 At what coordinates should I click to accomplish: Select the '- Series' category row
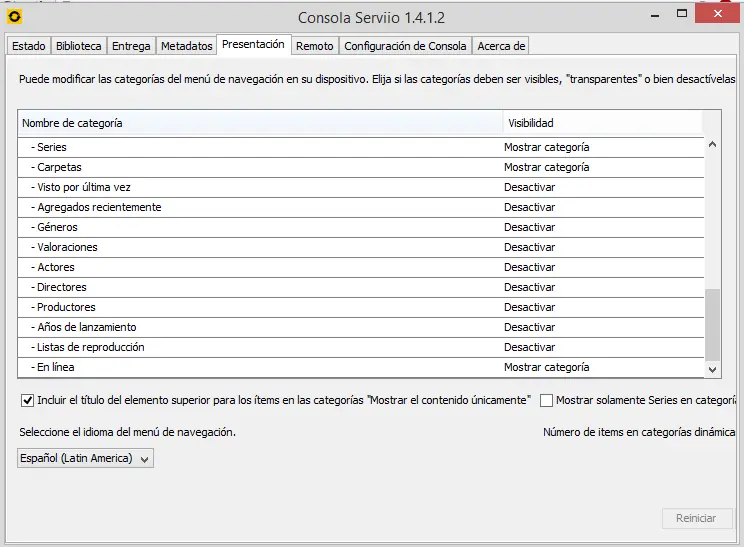click(361, 148)
